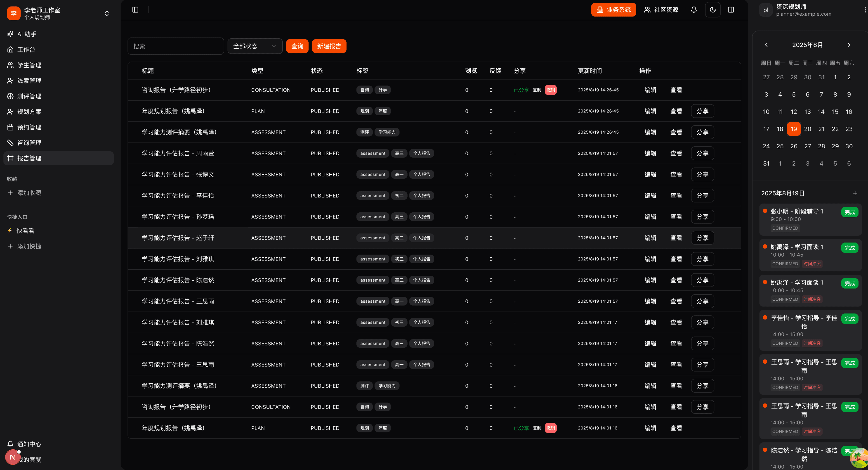Click 撤销 on first shared report row
This screenshot has height=470, width=868.
(550, 90)
